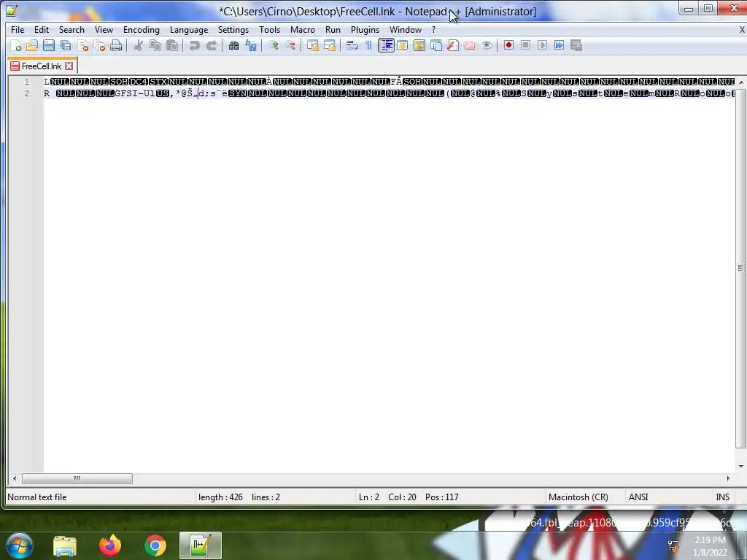Click the Save All toolbar icon
This screenshot has height=560, width=747.
(66, 46)
